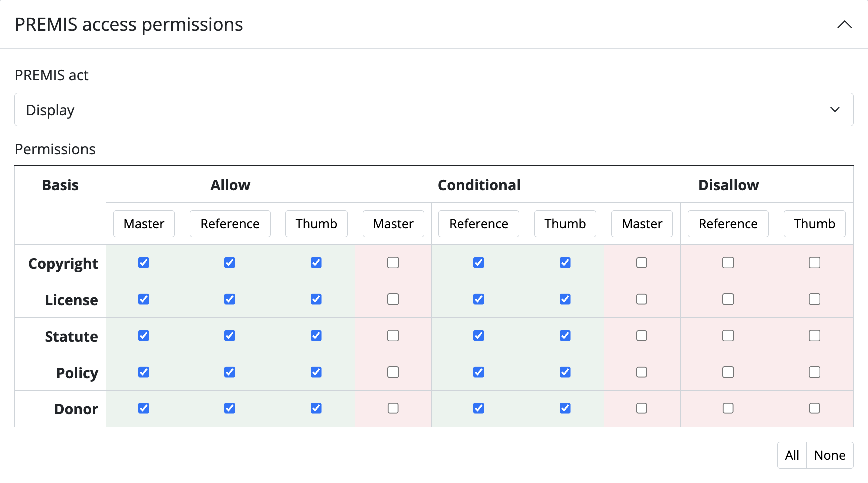Click Thumb button under Disallow column

[x=815, y=224]
